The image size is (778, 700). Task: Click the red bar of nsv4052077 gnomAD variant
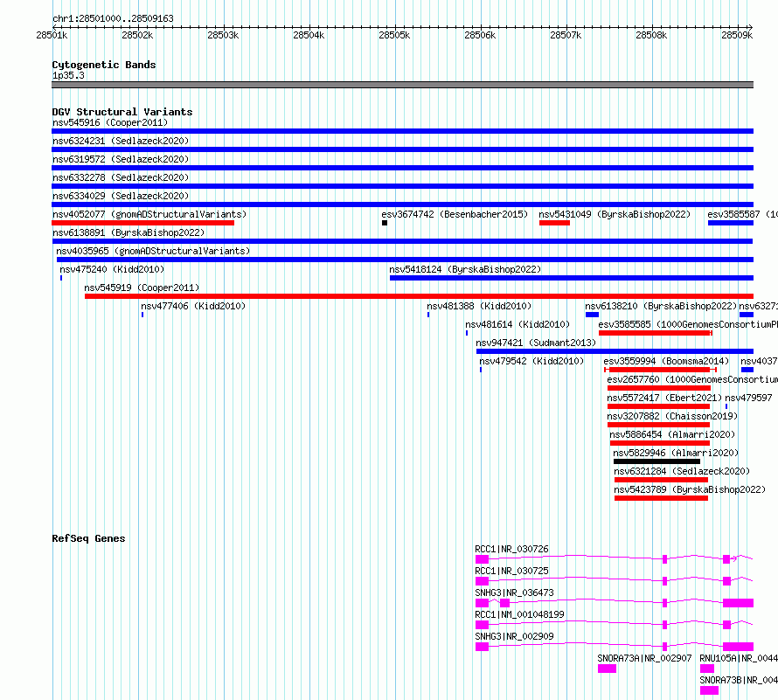[142, 223]
